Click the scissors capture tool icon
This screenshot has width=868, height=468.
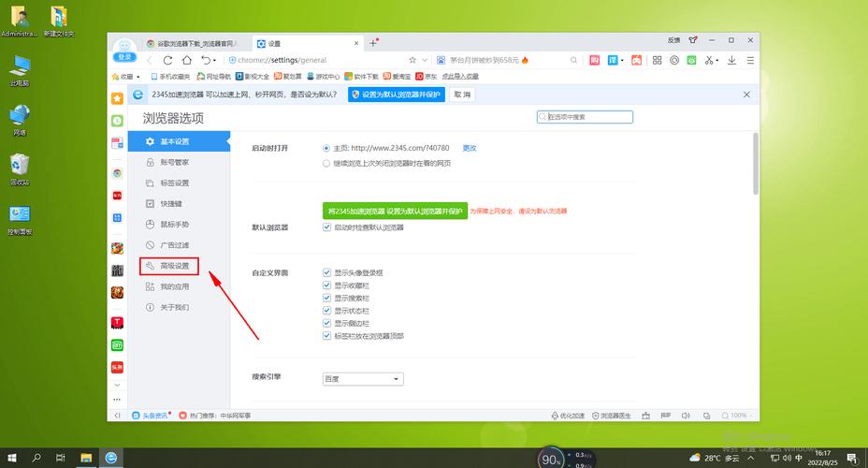coord(709,60)
